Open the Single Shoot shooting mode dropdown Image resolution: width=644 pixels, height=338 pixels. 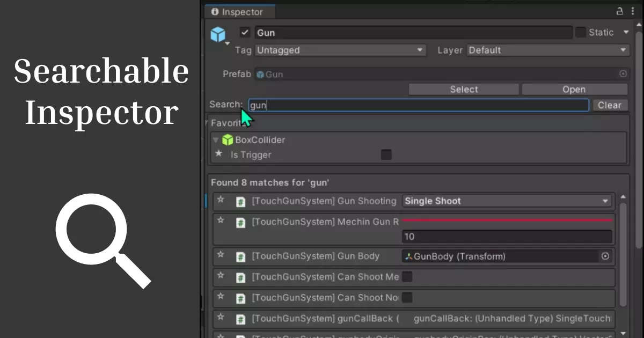pos(507,201)
